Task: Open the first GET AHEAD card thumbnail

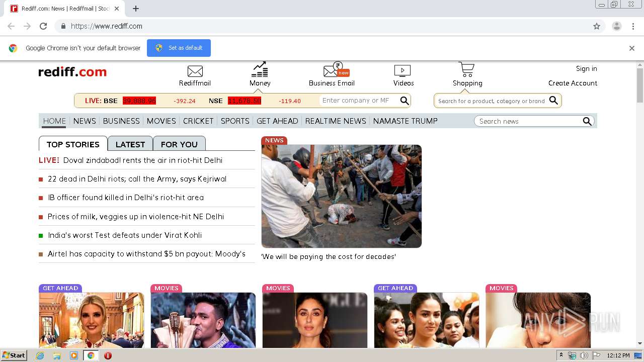Action: point(92,320)
